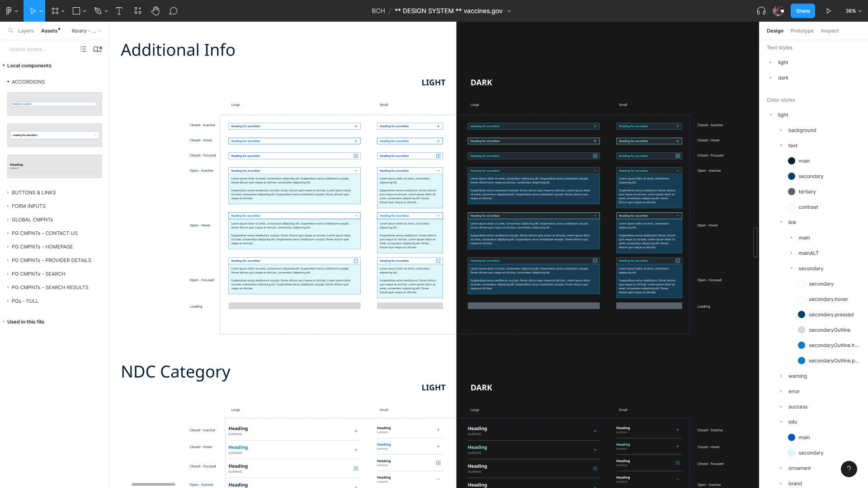868x488 pixels.
Task: Collapse the ACCORDIONS components group
Action: (x=8, y=82)
